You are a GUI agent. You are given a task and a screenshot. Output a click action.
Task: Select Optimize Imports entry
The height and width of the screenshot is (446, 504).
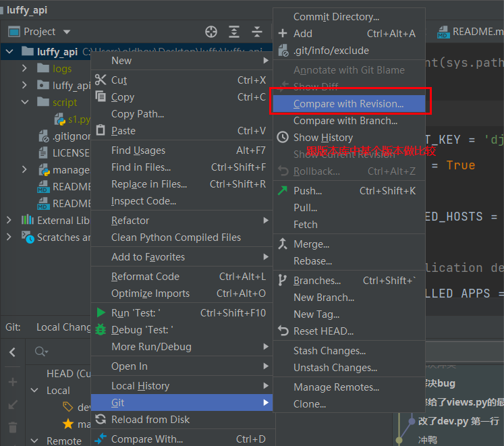click(x=182, y=294)
